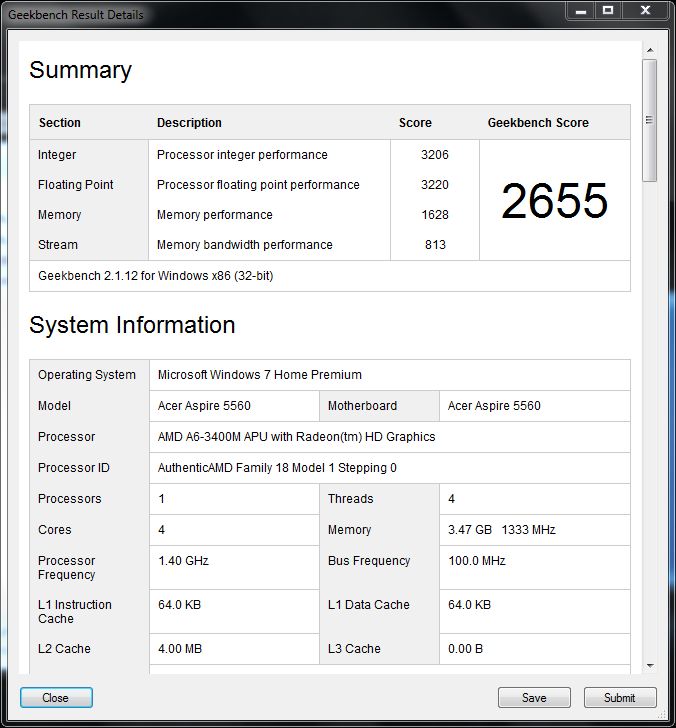Click the bus frequency 100.0 MHz
Viewport: 676px width, 728px height.
tap(477, 561)
